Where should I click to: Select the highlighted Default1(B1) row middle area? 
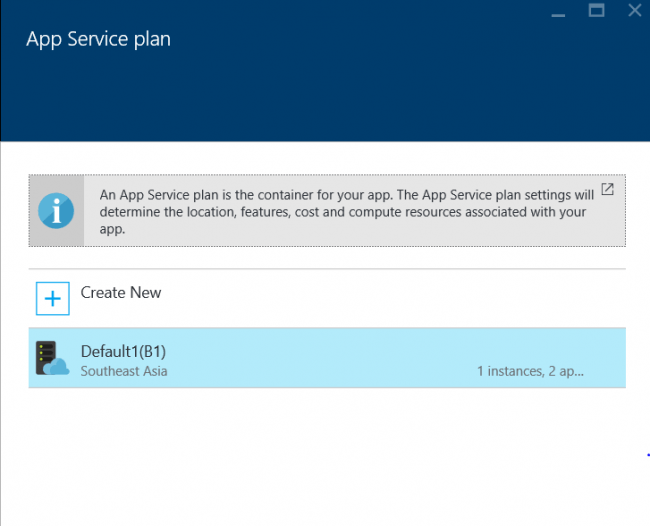[327, 358]
